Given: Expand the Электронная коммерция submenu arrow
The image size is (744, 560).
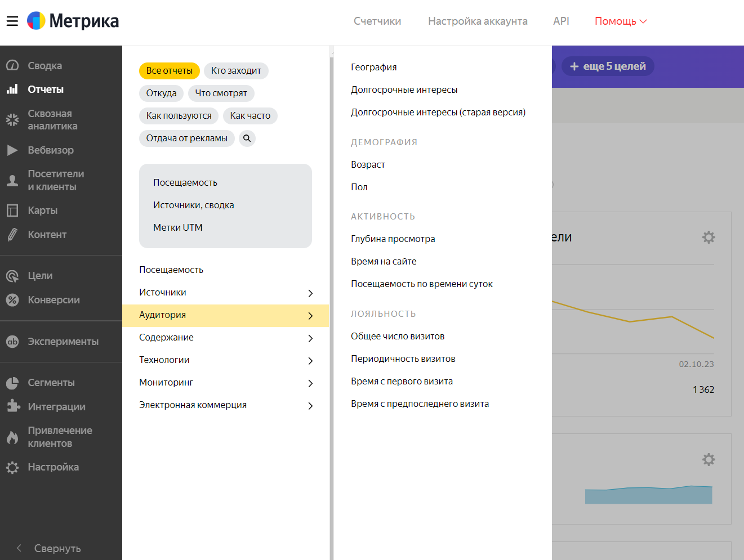Looking at the screenshot, I should pos(310,406).
